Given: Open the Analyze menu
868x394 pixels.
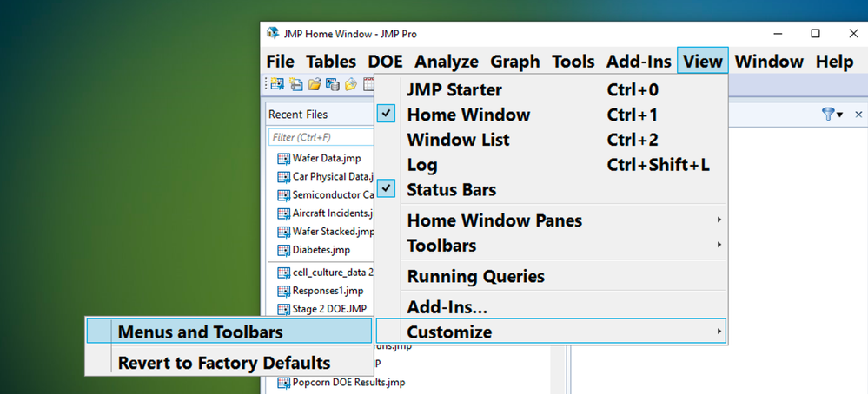Looking at the screenshot, I should click(447, 62).
